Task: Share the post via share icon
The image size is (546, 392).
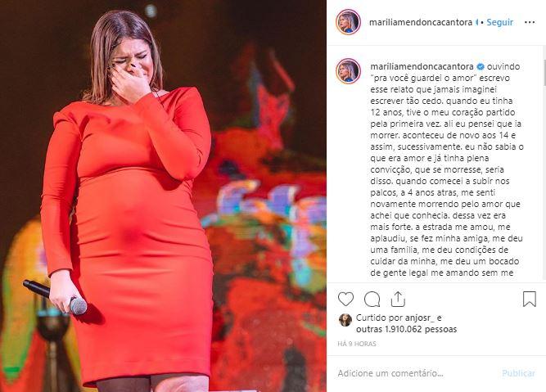Action: tap(398, 299)
